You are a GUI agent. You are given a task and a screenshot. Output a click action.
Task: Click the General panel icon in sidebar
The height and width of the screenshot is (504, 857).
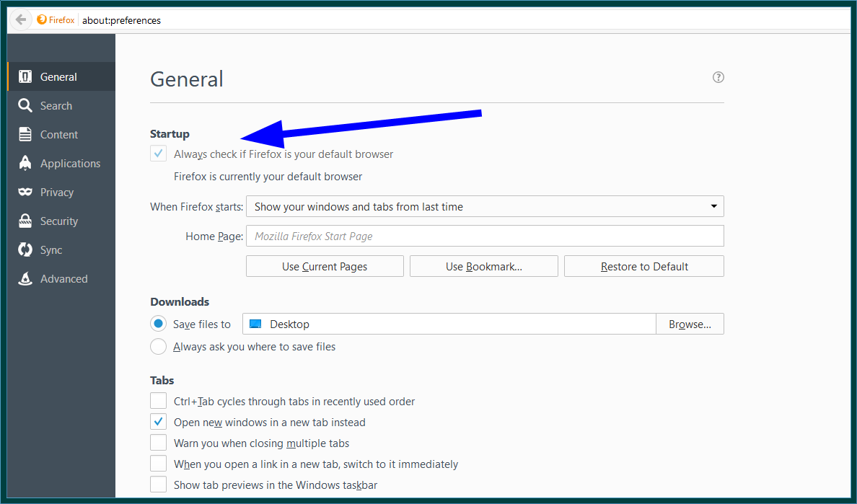(25, 77)
